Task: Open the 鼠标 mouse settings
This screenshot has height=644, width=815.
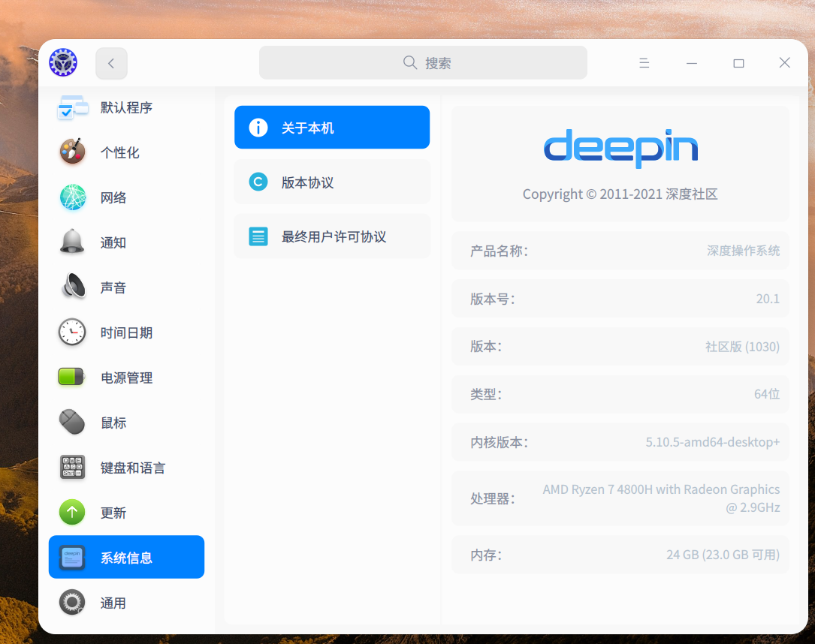Action: pyautogui.click(x=126, y=423)
